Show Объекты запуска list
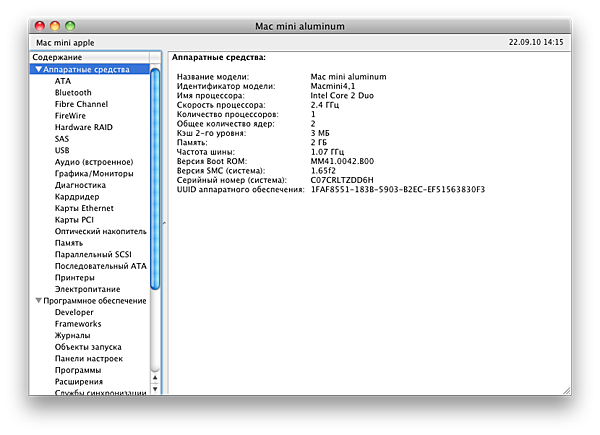 (88, 347)
